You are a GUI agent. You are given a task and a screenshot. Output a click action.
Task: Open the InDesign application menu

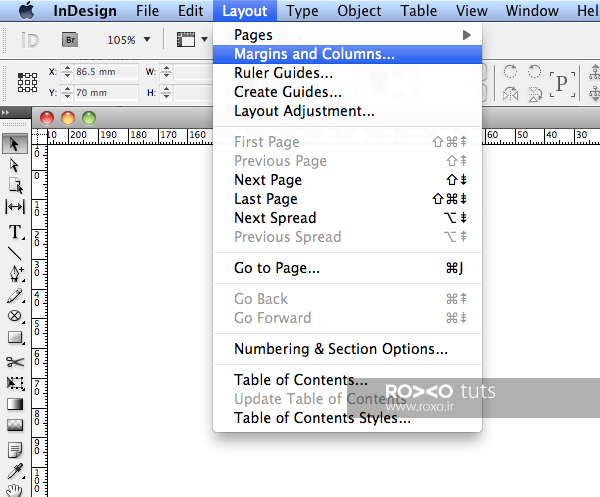point(85,11)
